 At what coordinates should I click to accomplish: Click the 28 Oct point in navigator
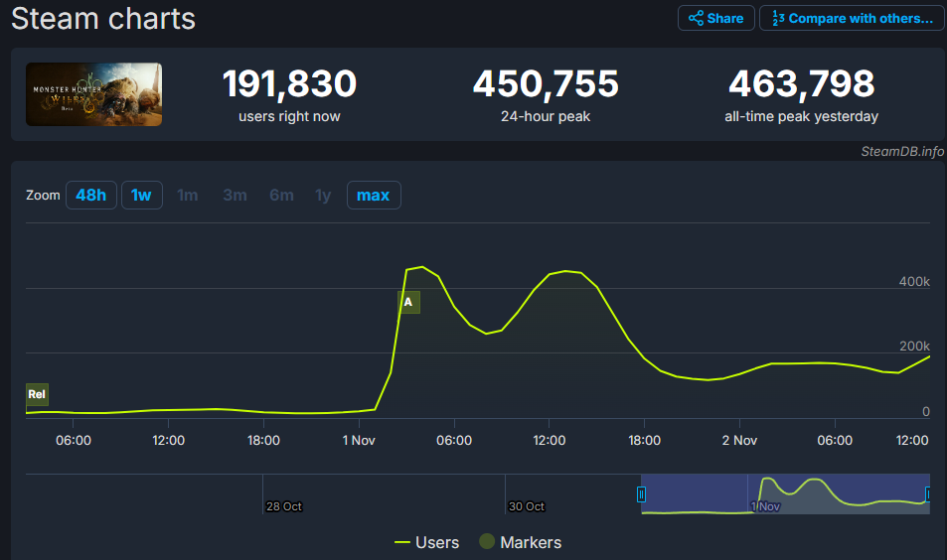point(284,506)
